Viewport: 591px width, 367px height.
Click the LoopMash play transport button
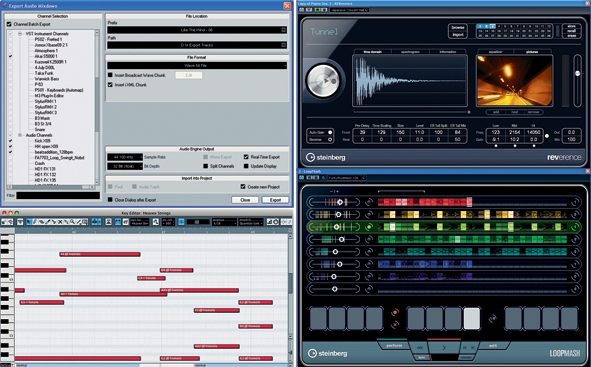pos(444,347)
